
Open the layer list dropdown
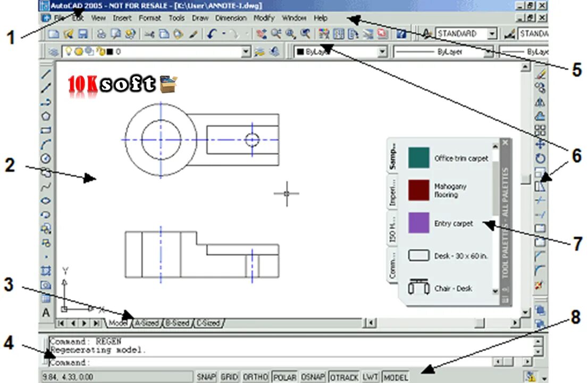click(246, 52)
